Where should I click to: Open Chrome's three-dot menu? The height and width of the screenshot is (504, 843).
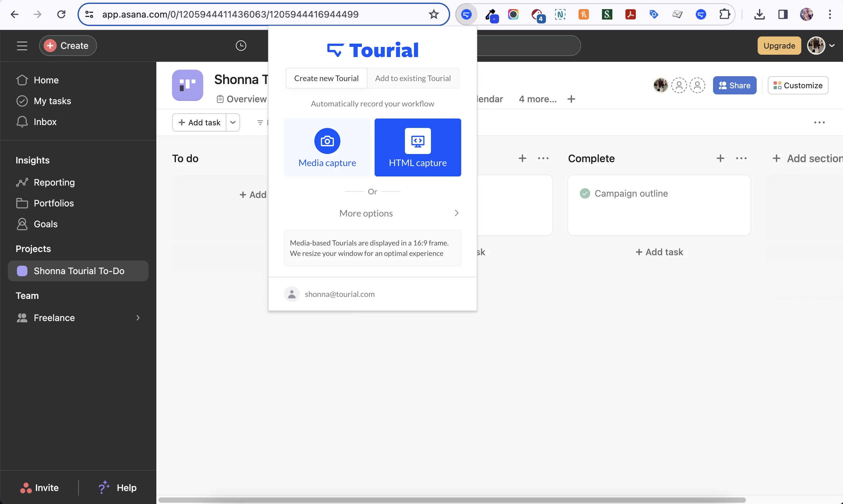[829, 14]
